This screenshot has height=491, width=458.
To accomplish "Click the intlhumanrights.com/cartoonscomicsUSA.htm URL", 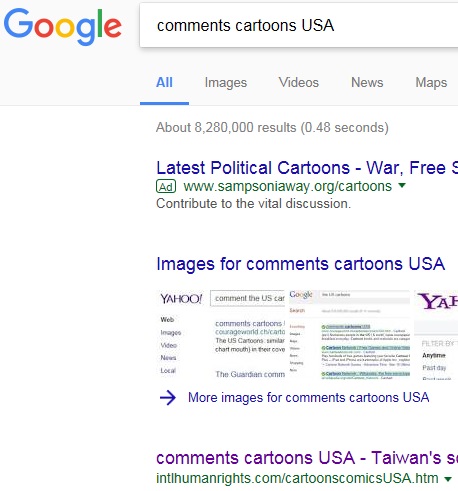I will pyautogui.click(x=297, y=478).
